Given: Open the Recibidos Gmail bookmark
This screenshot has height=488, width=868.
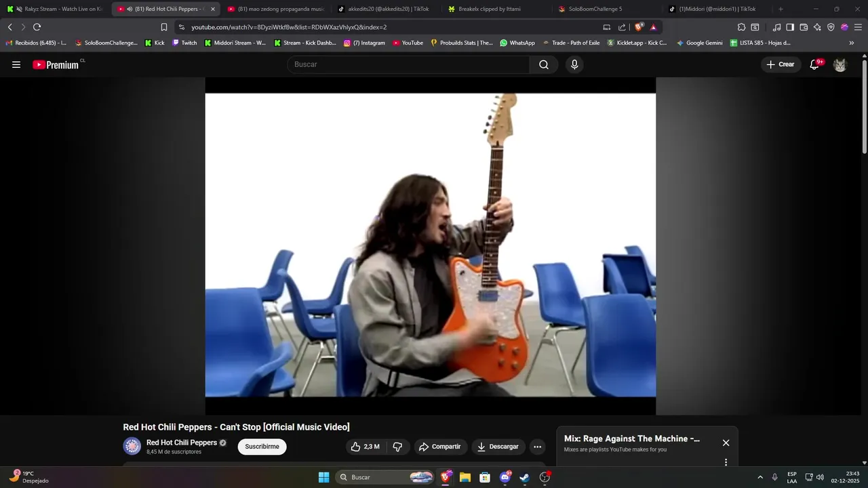Looking at the screenshot, I should [36, 43].
